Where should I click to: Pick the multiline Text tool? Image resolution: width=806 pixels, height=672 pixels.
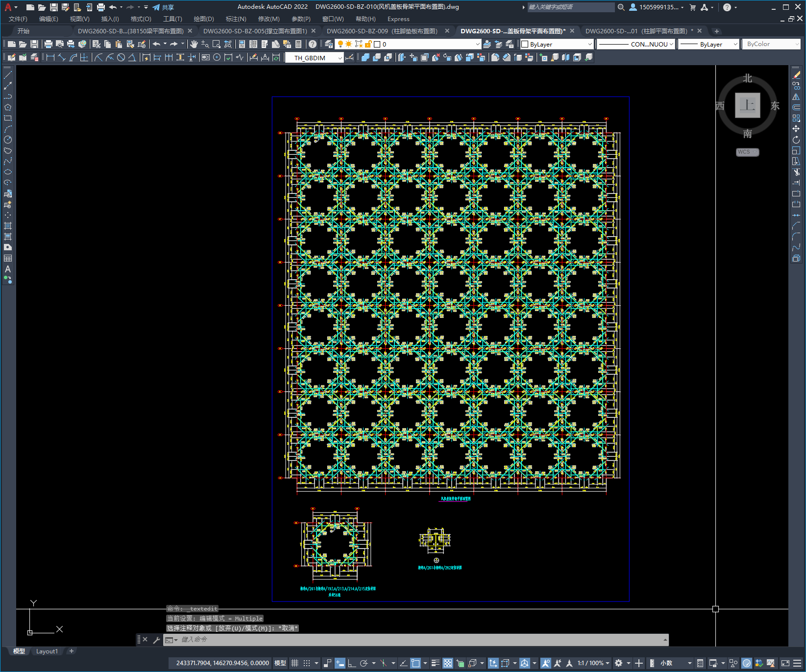coord(8,269)
